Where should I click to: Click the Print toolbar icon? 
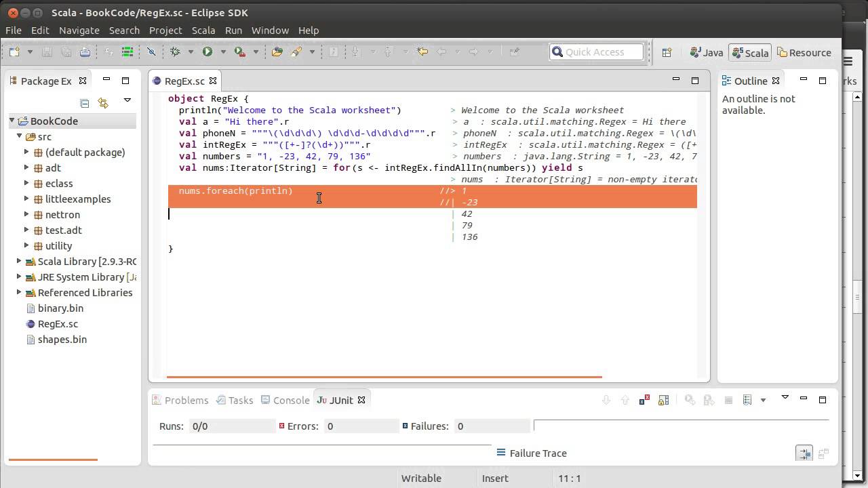[x=85, y=52]
